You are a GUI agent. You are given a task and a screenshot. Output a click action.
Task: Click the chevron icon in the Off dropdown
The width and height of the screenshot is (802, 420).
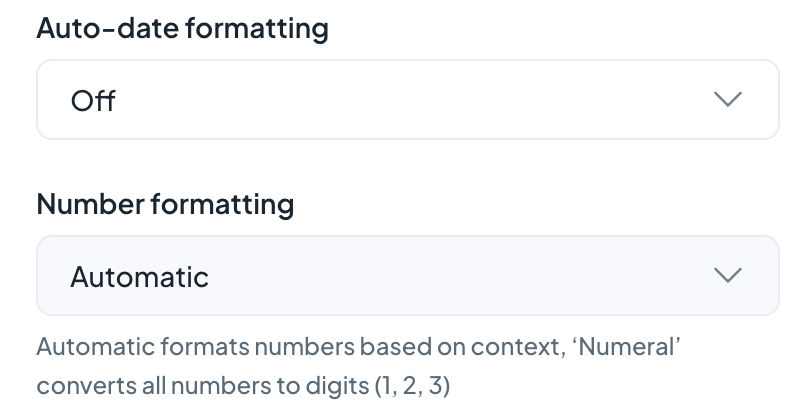727,99
